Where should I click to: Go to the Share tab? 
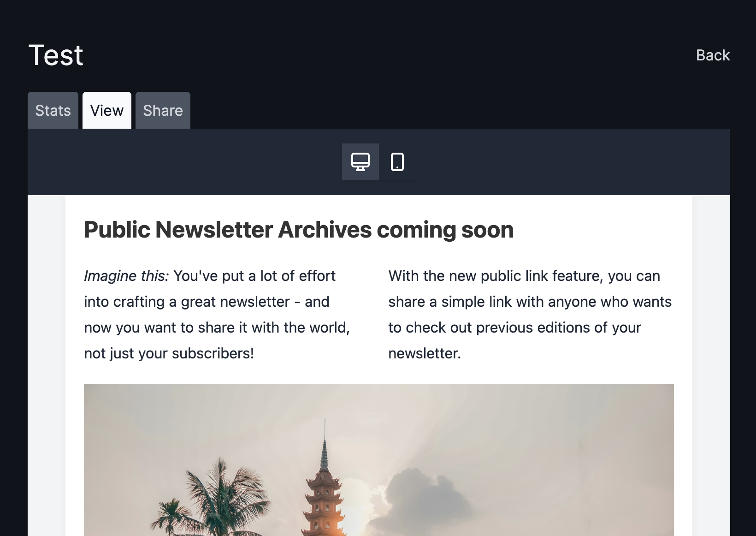coord(163,110)
